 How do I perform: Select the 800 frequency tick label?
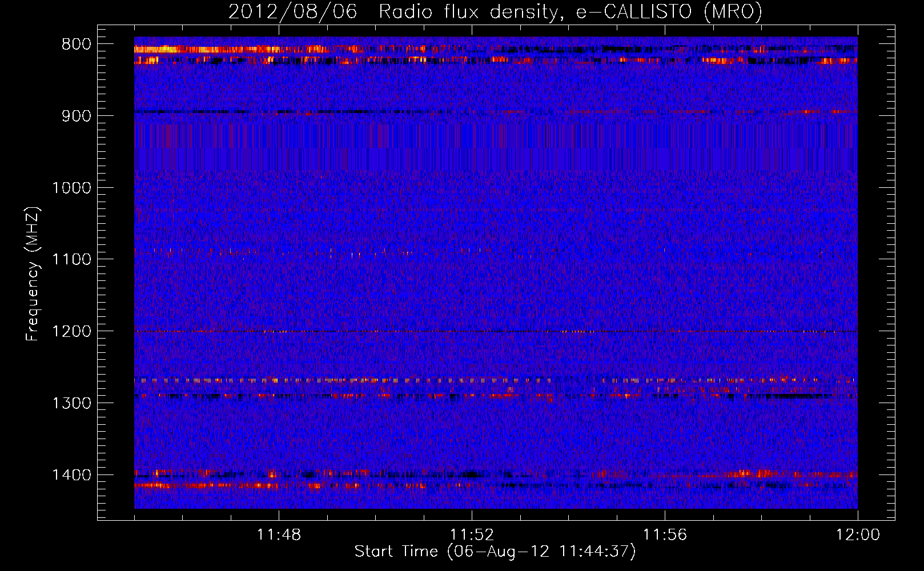click(76, 45)
